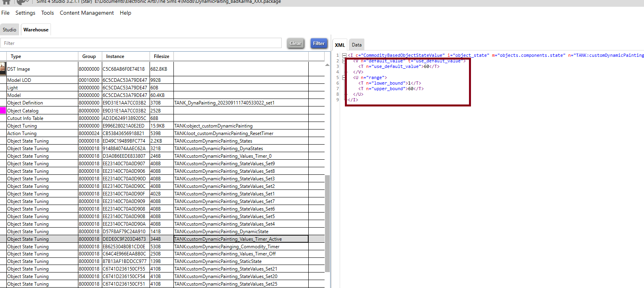Select the Light row

(162, 87)
